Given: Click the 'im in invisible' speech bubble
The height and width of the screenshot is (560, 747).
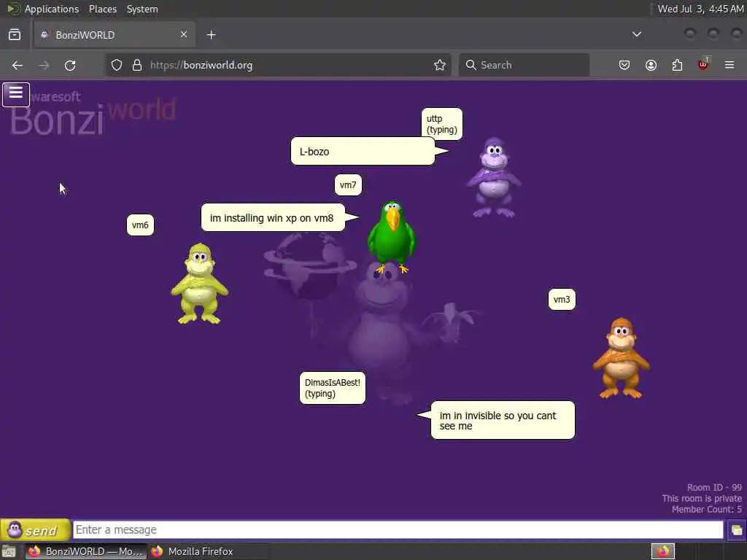Looking at the screenshot, I should [503, 420].
